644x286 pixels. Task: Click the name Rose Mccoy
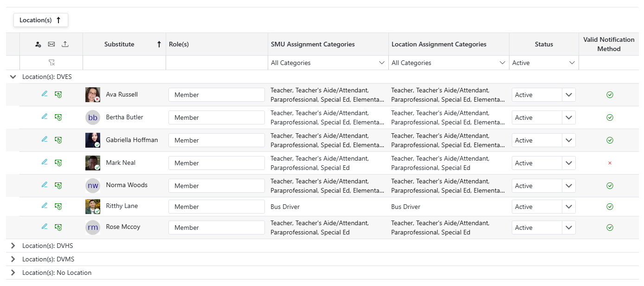(x=123, y=227)
